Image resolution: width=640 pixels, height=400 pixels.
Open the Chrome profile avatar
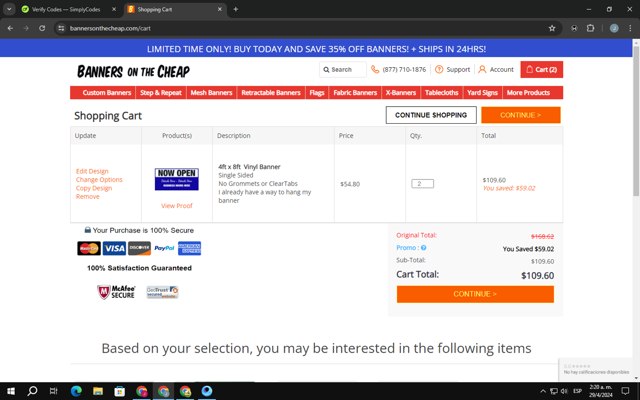pyautogui.click(x=614, y=28)
